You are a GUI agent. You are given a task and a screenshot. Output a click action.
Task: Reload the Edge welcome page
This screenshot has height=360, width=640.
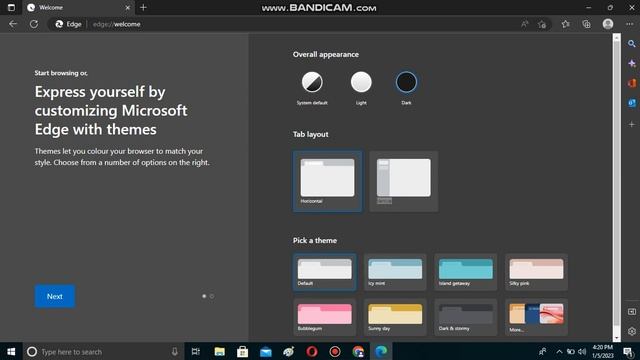pyautogui.click(x=34, y=24)
